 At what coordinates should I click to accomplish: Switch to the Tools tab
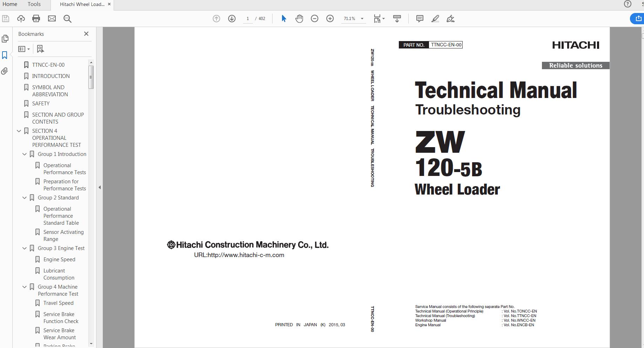coord(34,4)
